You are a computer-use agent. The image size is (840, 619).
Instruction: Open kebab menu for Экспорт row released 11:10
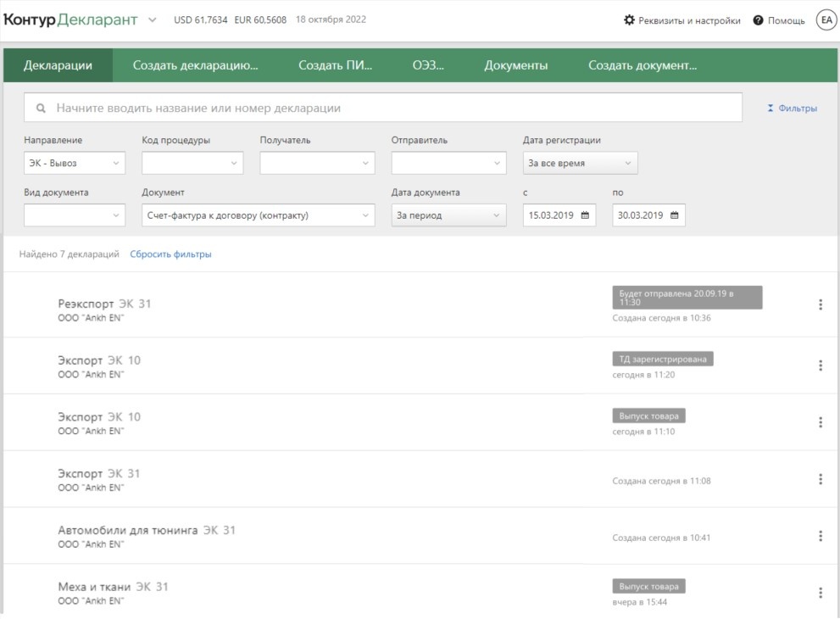coord(821,422)
